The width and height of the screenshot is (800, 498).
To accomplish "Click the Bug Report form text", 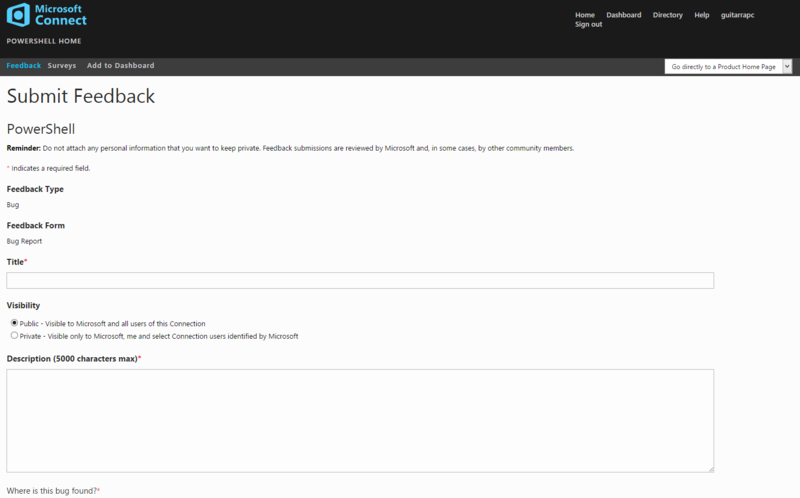I will point(24,241).
